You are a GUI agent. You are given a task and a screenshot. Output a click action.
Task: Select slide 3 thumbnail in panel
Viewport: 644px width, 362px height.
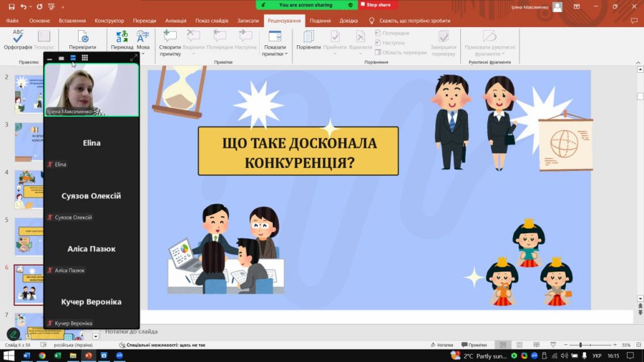[x=29, y=142]
